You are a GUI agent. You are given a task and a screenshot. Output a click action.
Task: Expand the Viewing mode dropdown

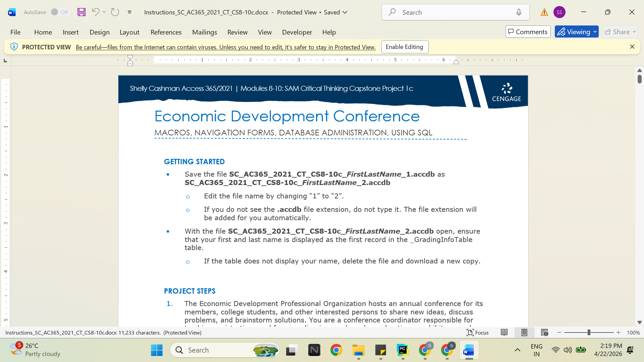coord(577,32)
